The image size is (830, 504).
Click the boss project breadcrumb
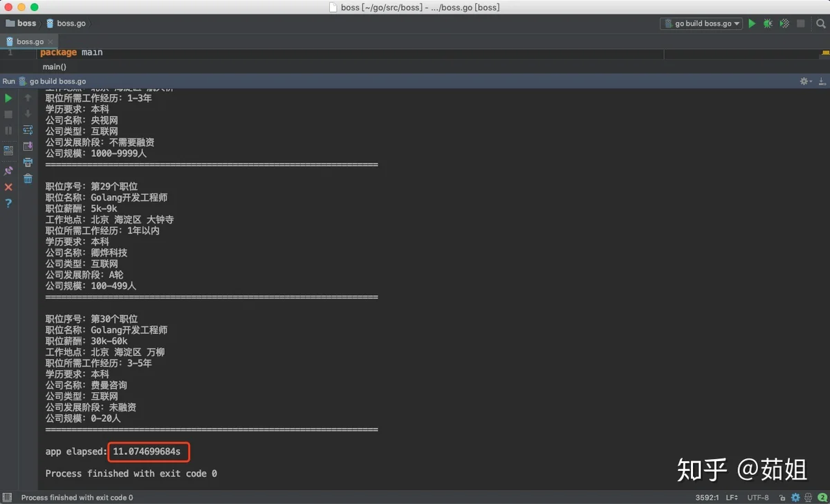pos(21,24)
